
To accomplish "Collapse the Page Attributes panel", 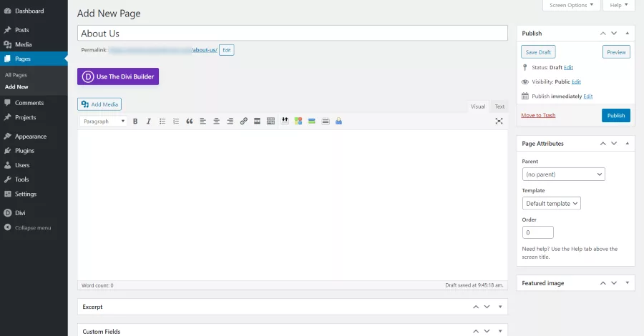I will pos(627,143).
